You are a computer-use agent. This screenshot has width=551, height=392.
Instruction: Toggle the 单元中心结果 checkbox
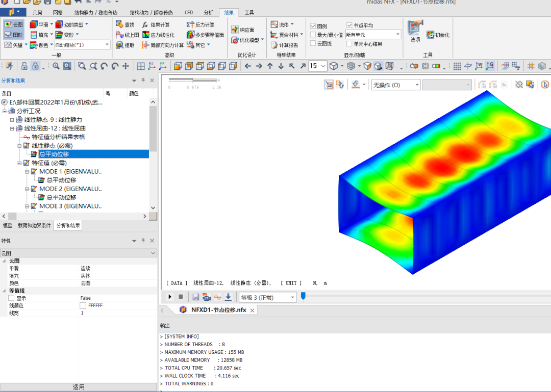pos(349,44)
